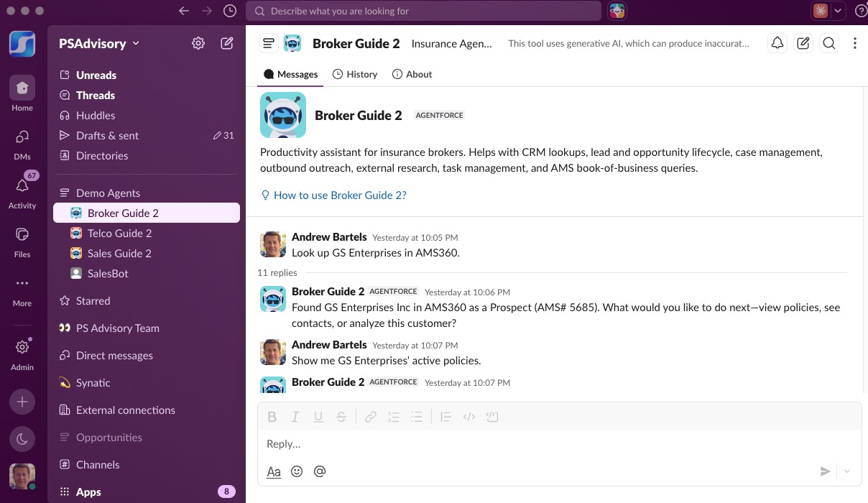Image resolution: width=868 pixels, height=503 pixels.
Task: Open notification bell settings
Action: (x=777, y=43)
